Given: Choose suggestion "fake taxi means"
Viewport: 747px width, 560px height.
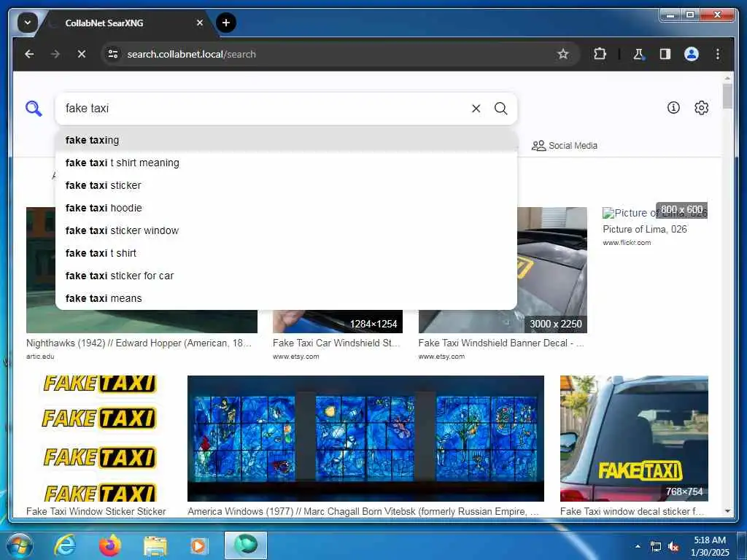Looking at the screenshot, I should 286,298.
